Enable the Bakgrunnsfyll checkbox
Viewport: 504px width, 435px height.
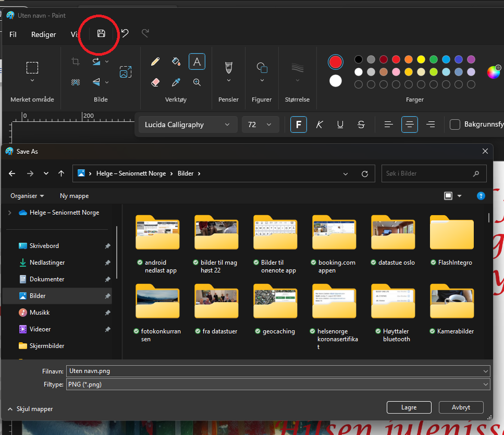click(455, 125)
